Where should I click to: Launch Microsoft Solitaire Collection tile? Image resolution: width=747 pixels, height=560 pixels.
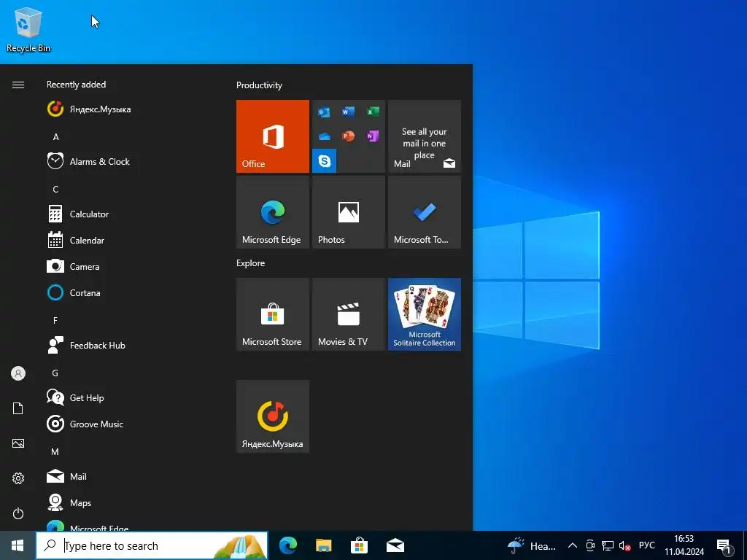point(425,314)
